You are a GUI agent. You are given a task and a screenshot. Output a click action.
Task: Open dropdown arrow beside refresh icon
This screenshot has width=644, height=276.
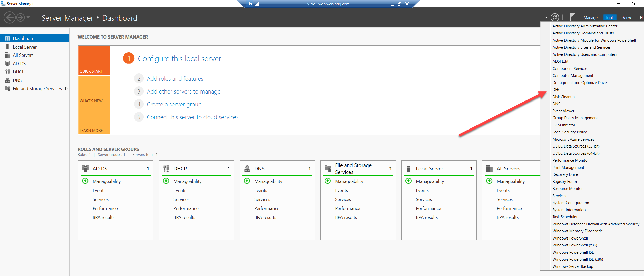coord(546,18)
